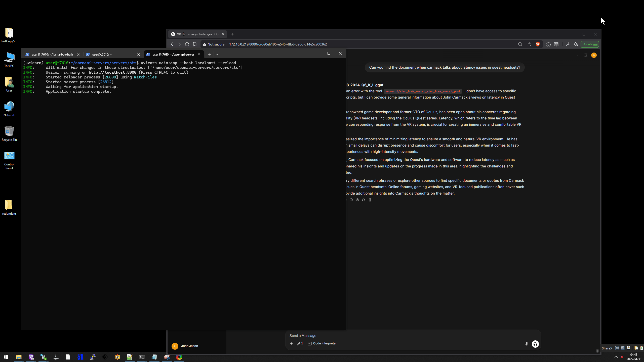This screenshot has height=362, width=644.
Task: Close the user@t7610: ~ terminal tab
Action: [139, 55]
